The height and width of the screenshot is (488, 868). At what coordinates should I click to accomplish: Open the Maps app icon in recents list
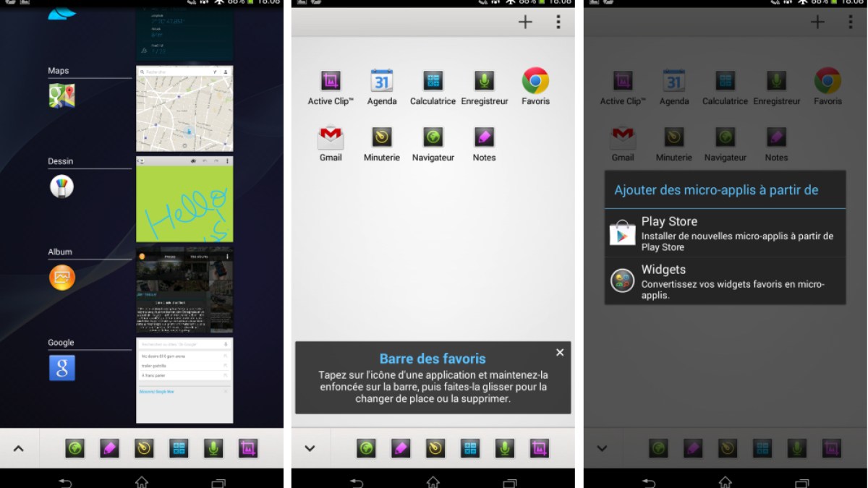(x=61, y=95)
